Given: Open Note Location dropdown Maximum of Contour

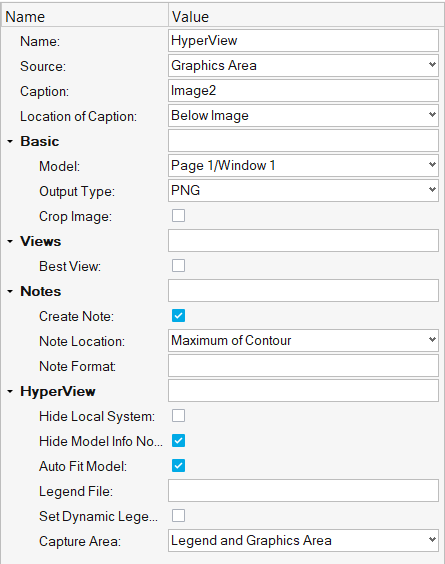Looking at the screenshot, I should point(303,340).
